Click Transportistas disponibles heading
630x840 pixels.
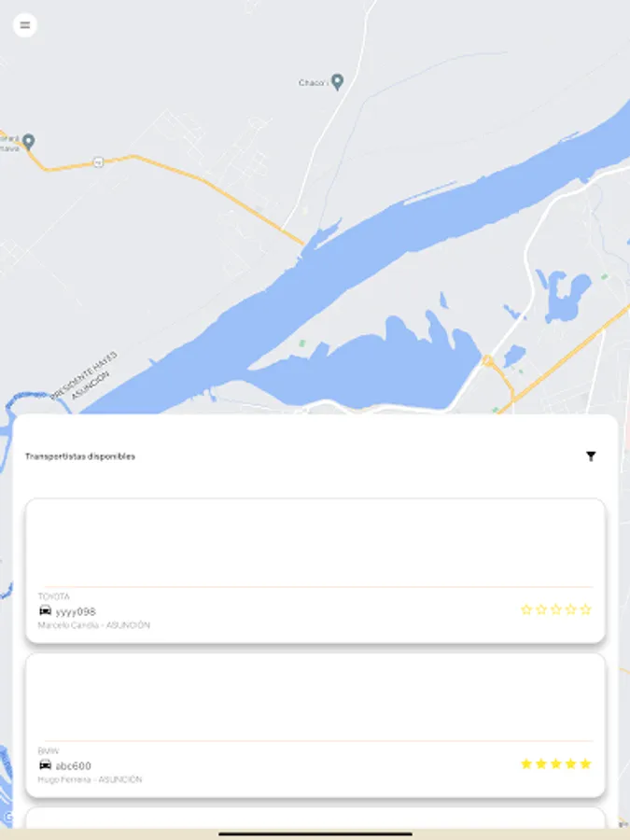[x=80, y=456]
